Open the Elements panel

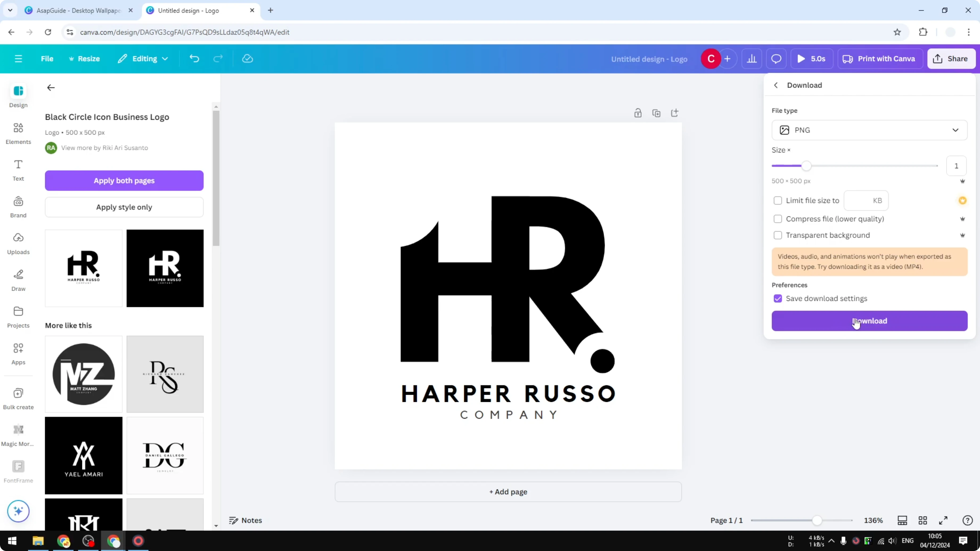point(18,133)
